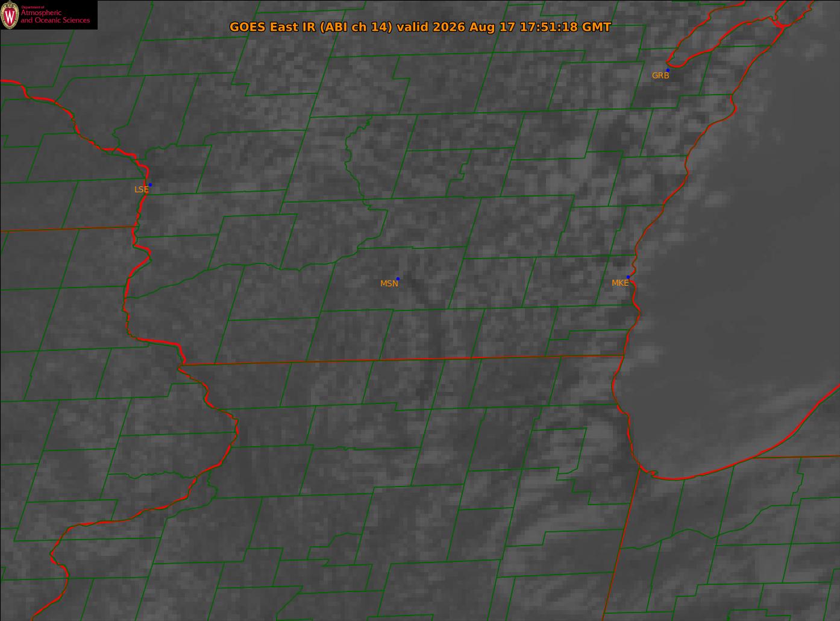The width and height of the screenshot is (840, 621).
Task: Click the MSN station label
Action: click(389, 283)
